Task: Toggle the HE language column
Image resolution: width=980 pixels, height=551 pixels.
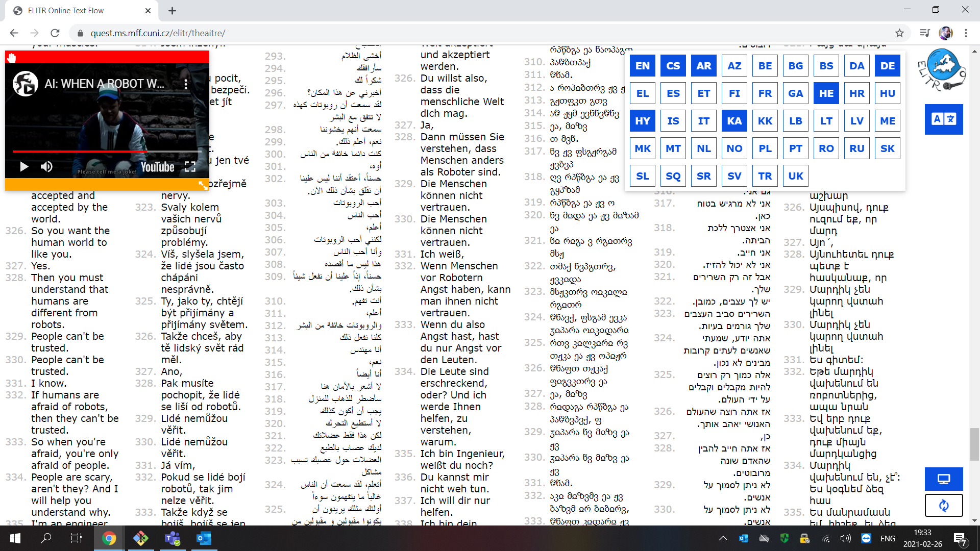Action: click(826, 93)
